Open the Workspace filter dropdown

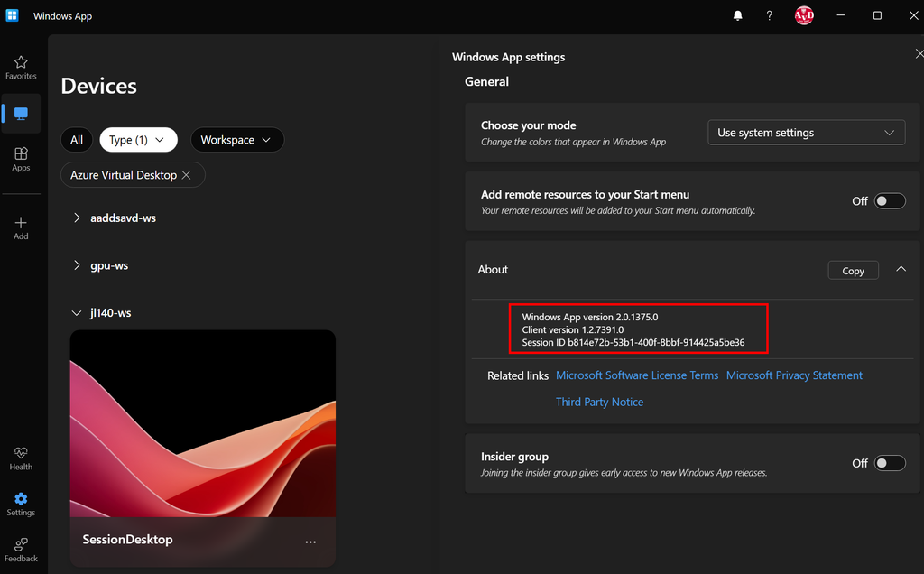tap(237, 140)
